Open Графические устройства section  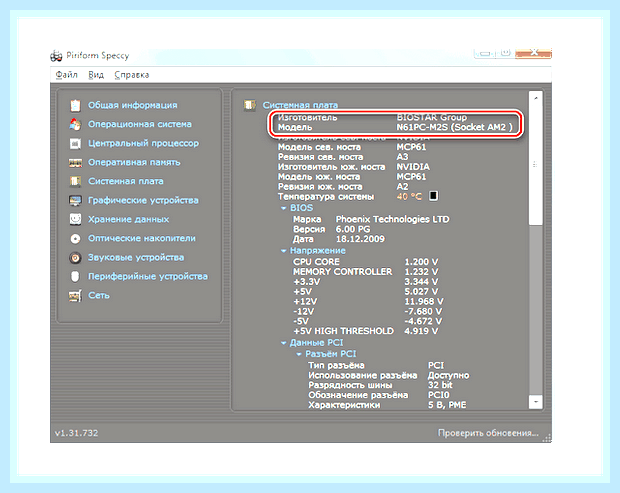(x=143, y=200)
